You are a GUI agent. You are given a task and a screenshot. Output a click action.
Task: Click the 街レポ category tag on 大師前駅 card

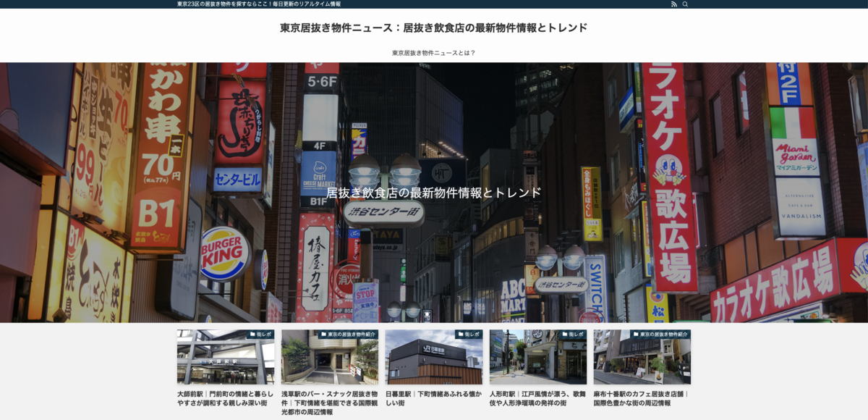click(x=260, y=335)
